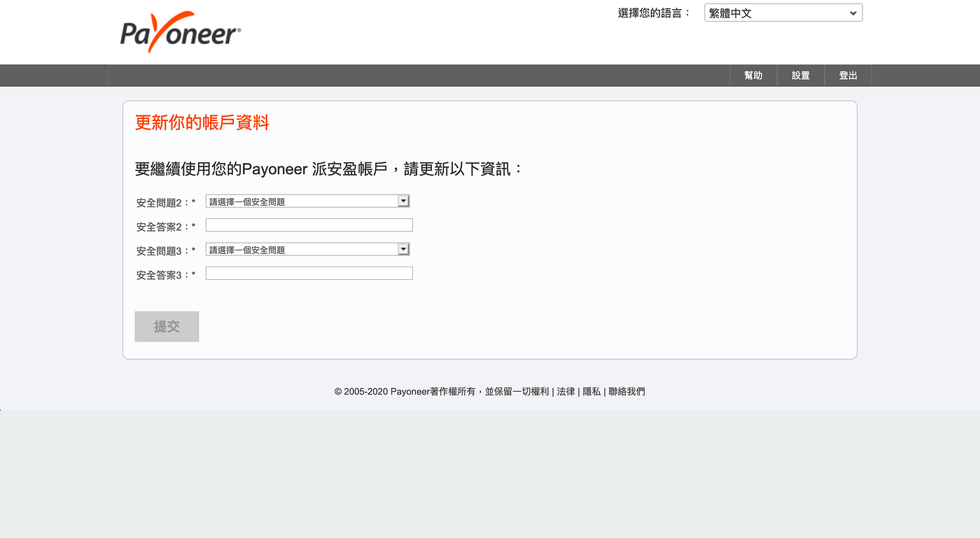Viewport: 980px width, 538px height.
Task: Click the 安全問題3 label text
Action: coord(166,251)
